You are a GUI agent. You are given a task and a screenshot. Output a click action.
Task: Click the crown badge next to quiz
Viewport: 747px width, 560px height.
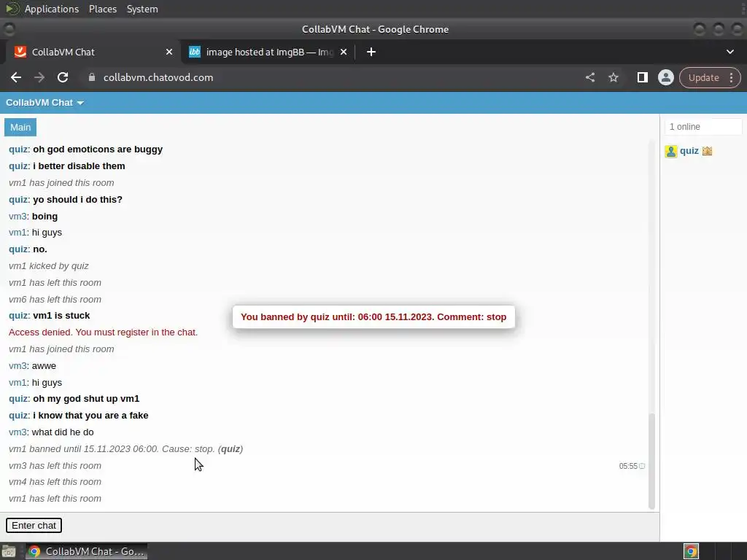click(x=707, y=151)
